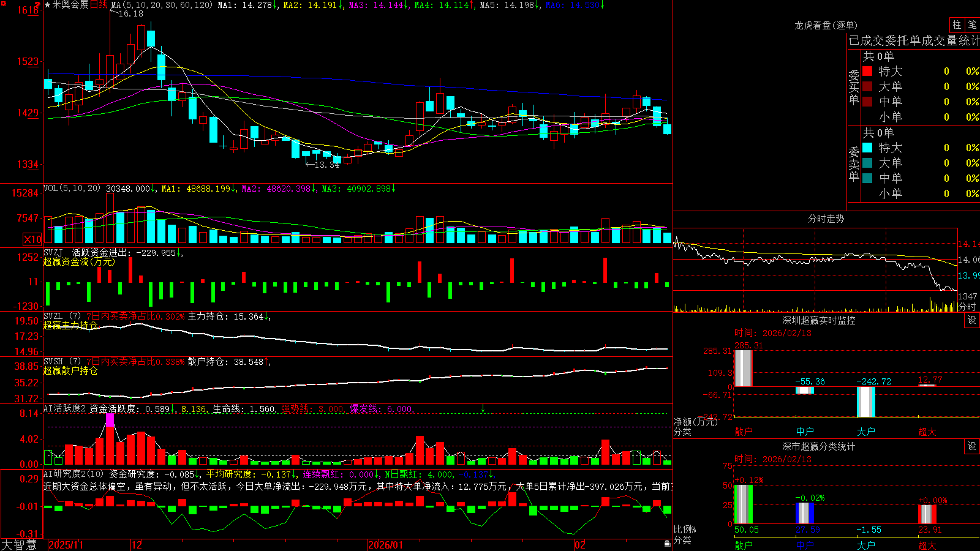Click the 15284 volume axis label

(25, 193)
